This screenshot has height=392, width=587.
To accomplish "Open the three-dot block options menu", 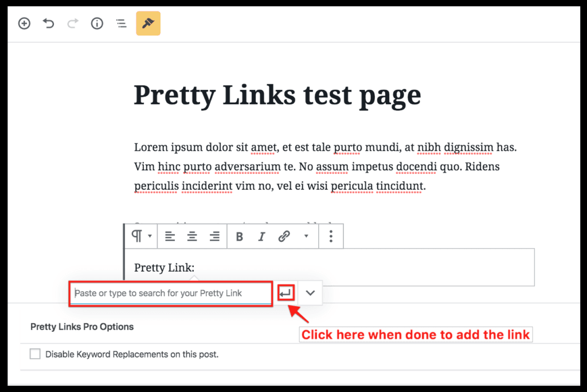I will click(331, 236).
